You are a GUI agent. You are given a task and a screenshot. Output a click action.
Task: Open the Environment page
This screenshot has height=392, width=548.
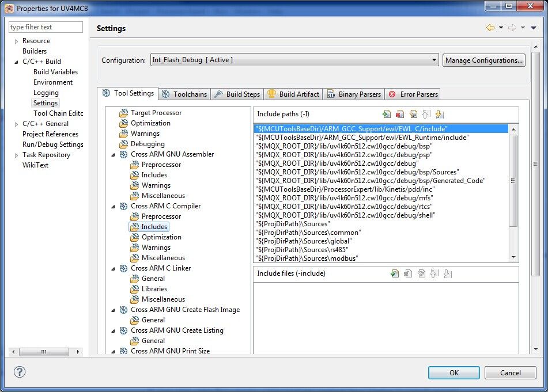(53, 82)
